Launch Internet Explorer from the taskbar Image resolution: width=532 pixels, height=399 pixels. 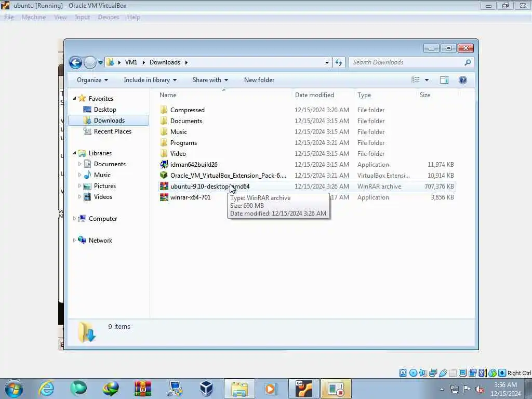[46, 389]
